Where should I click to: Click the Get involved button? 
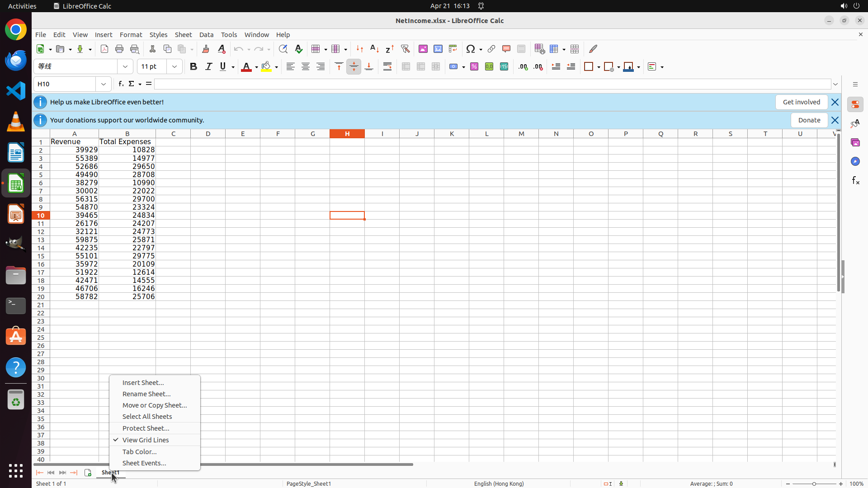tap(801, 102)
